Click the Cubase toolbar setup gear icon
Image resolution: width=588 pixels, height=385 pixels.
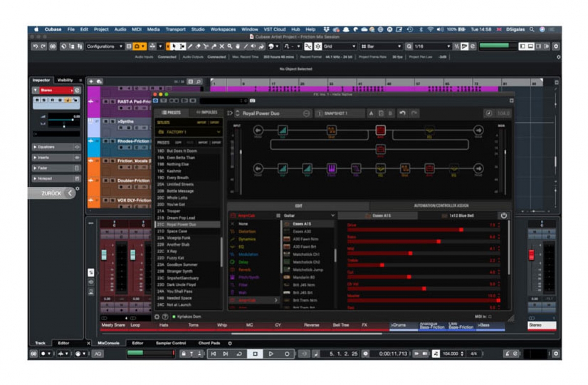pyautogui.click(x=556, y=47)
